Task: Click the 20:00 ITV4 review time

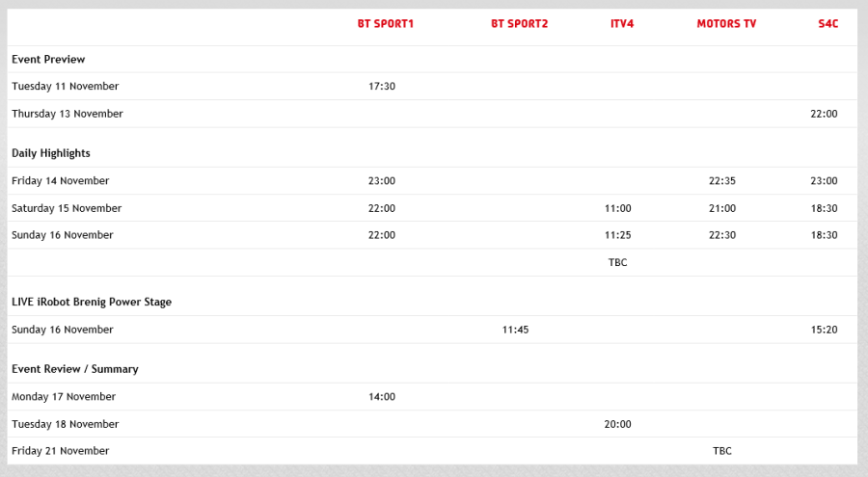Action: 618,424
